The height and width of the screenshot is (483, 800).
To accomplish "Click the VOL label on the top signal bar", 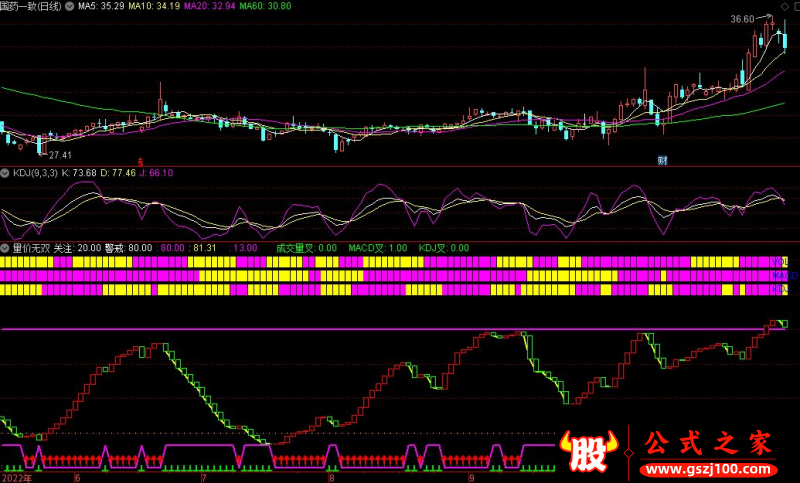I will tap(780, 262).
